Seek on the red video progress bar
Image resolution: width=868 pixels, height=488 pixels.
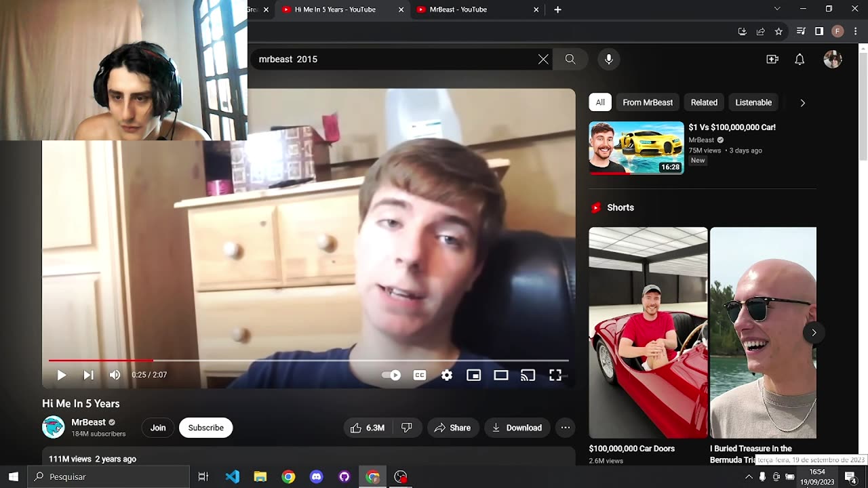[309, 361]
